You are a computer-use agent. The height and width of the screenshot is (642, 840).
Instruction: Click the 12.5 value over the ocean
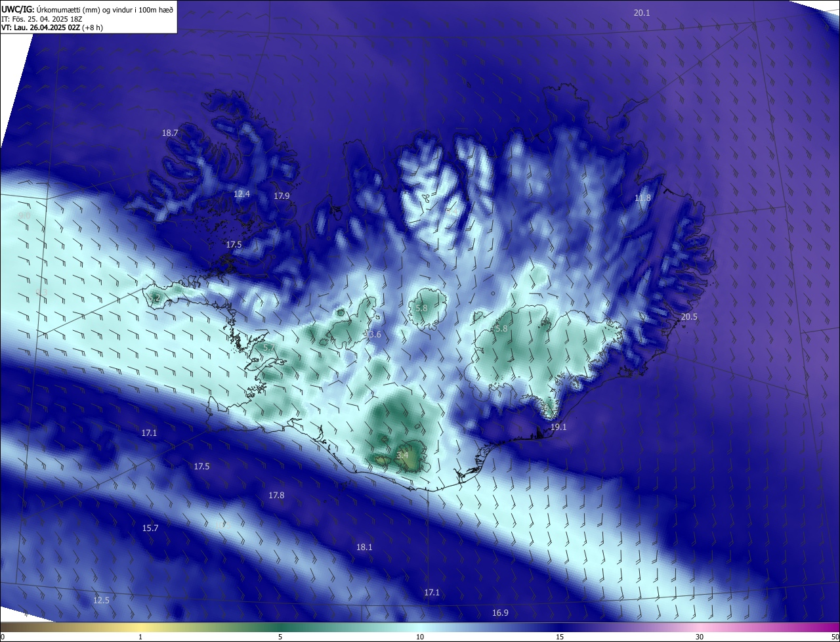pyautogui.click(x=101, y=600)
